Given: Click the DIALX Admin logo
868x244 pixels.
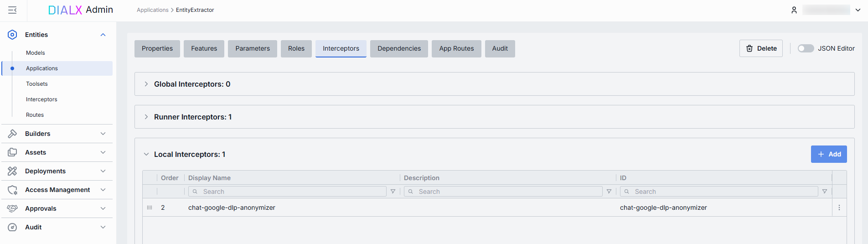Looking at the screenshot, I should (x=81, y=10).
